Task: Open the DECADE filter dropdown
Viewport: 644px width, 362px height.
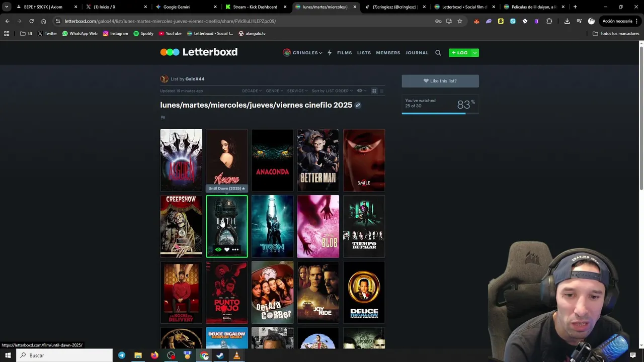Action: coord(252,91)
